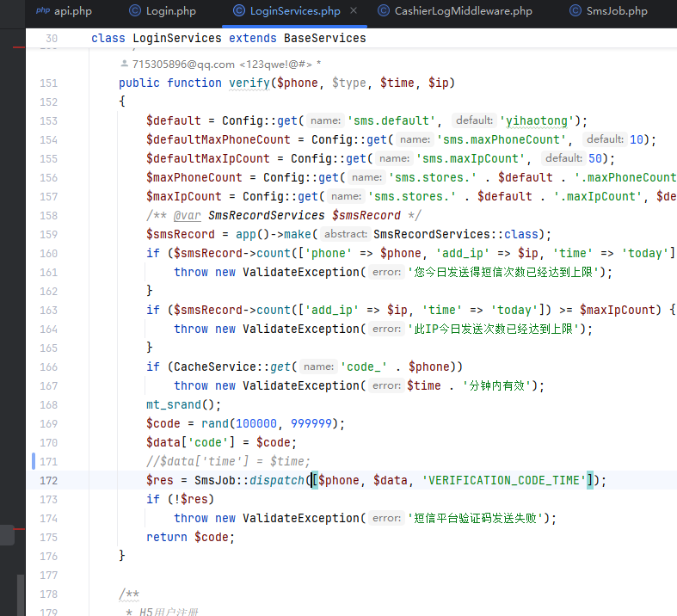
Task: Click $defaultMaxPhoneCount variable on line 154
Action: click(218, 140)
